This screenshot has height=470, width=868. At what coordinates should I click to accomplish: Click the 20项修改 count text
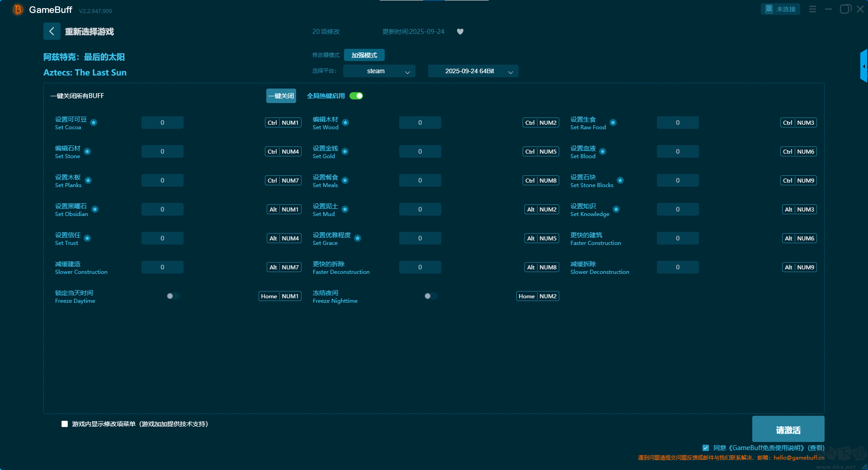[x=326, y=32]
